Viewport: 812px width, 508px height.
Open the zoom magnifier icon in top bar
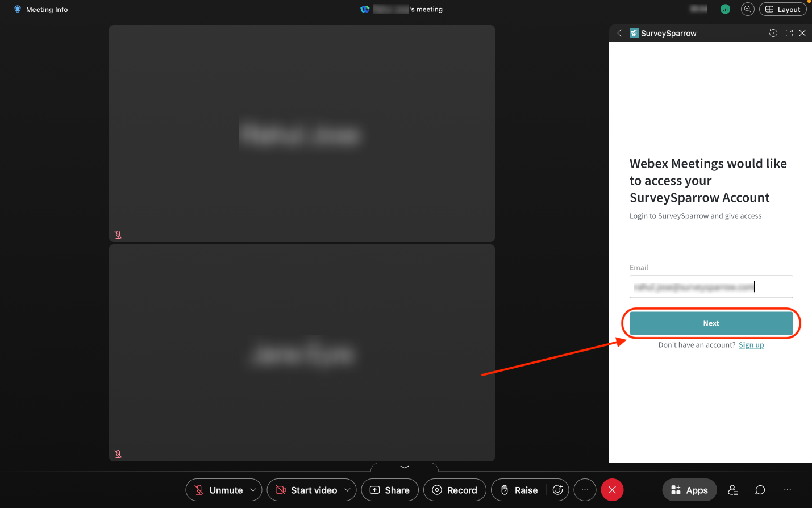(747, 9)
